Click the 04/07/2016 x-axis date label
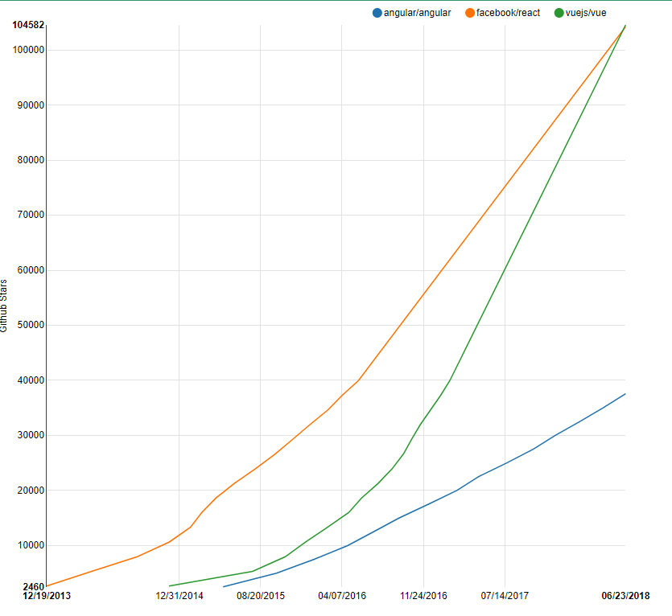The height and width of the screenshot is (616, 672). pyautogui.click(x=342, y=596)
